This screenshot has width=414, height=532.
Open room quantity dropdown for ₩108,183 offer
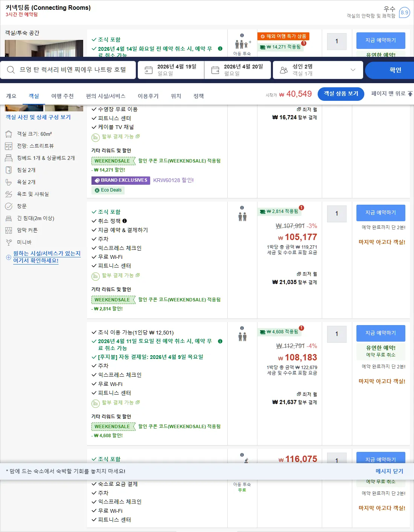tap(337, 334)
